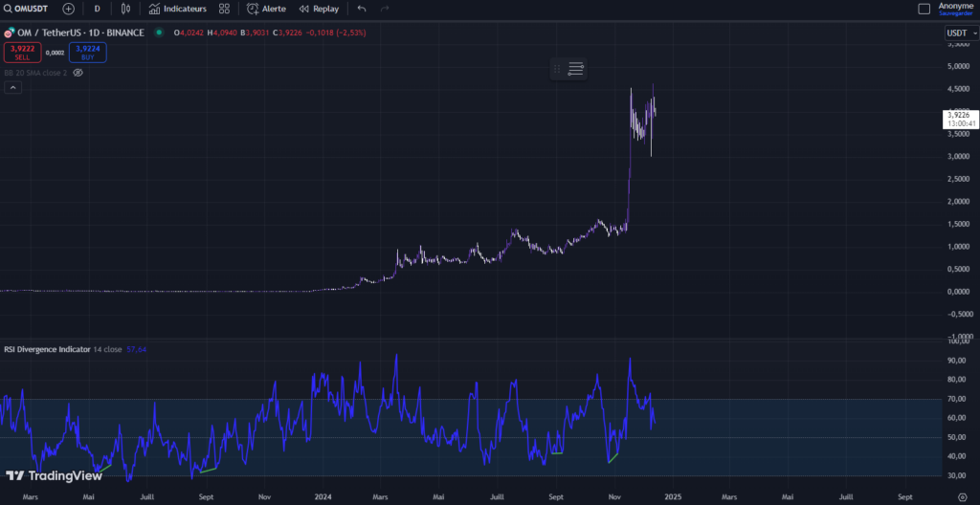This screenshot has width=980, height=505.
Task: Add a symbol to compare with plus icon
Action: [68, 9]
